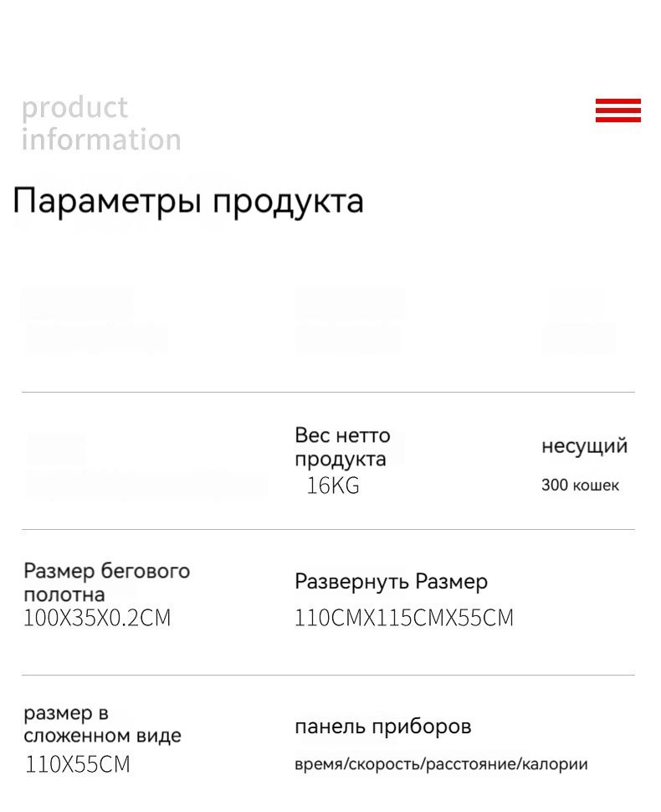The image size is (661, 812).
Task: Click the divider line above 'панель приборов'
Action: pos(328,675)
